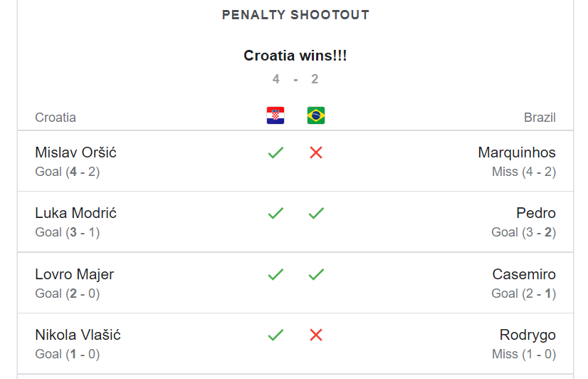Click the Croatia wins result text
Screen dimensions: 588x379
pos(295,56)
